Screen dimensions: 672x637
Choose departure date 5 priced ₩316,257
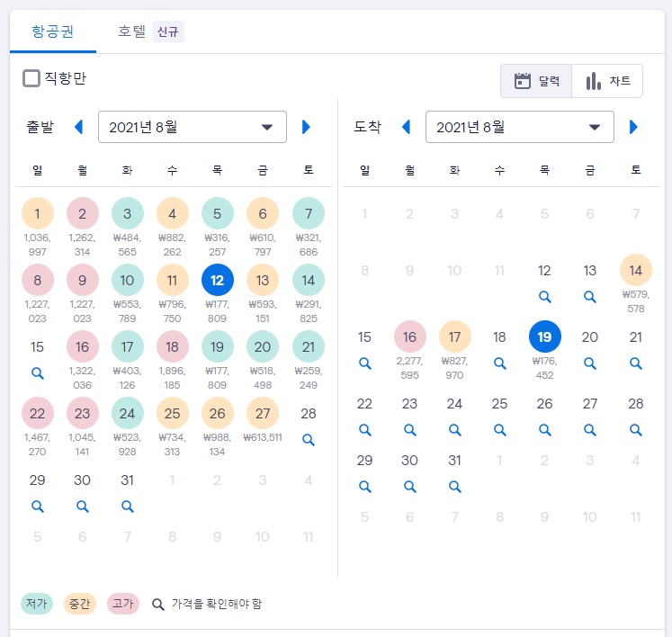pyautogui.click(x=218, y=213)
